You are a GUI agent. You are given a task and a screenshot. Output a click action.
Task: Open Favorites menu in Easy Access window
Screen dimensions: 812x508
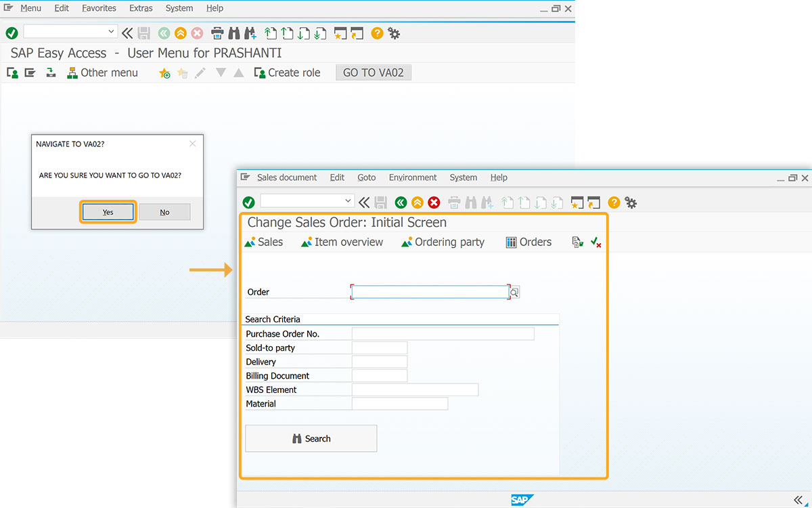click(99, 8)
